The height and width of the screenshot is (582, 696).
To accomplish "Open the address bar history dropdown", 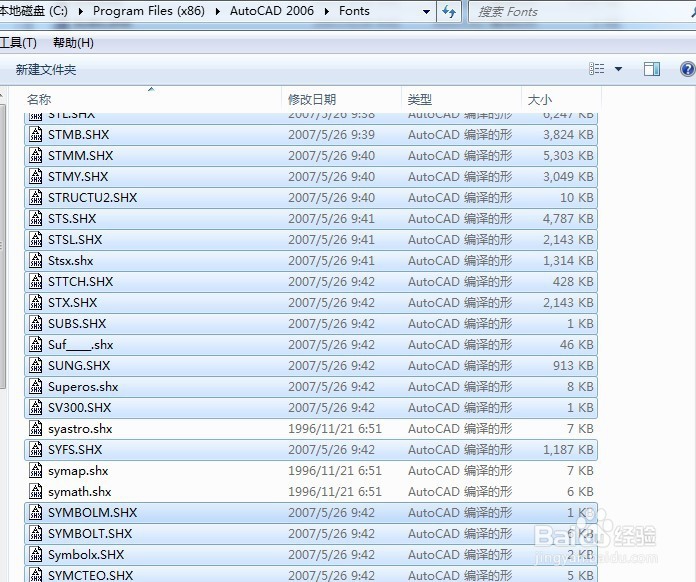I will [426, 12].
